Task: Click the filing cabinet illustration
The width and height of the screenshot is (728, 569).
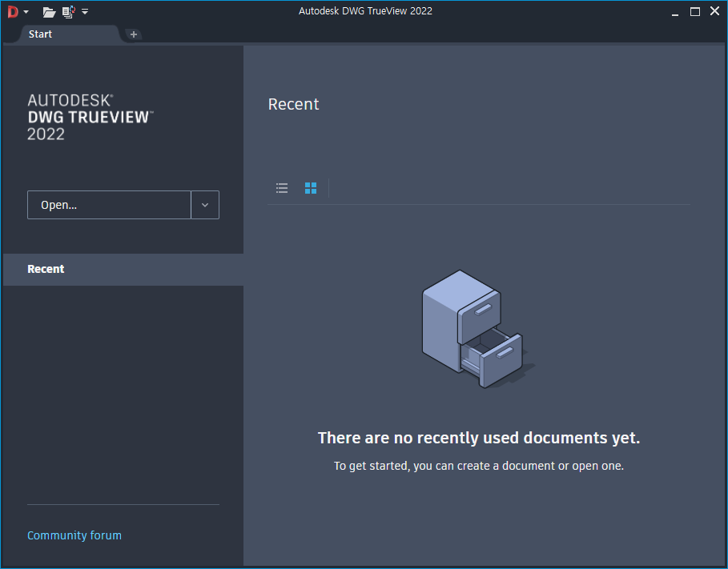Action: [x=473, y=329]
